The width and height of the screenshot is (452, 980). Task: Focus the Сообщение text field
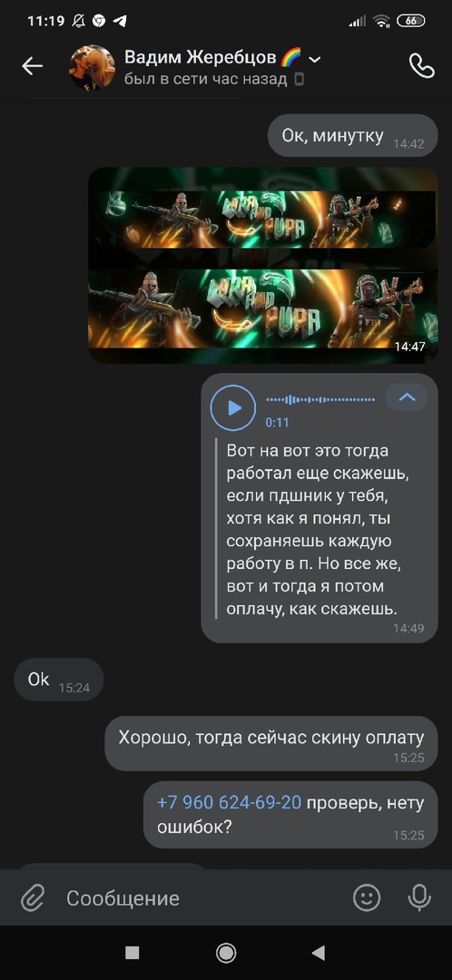200,898
